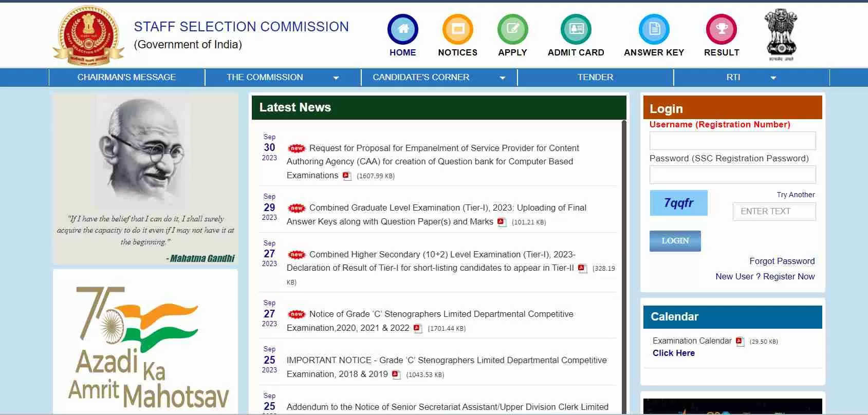The image size is (868, 415).
Task: Open the Result trophy icon
Action: (722, 29)
